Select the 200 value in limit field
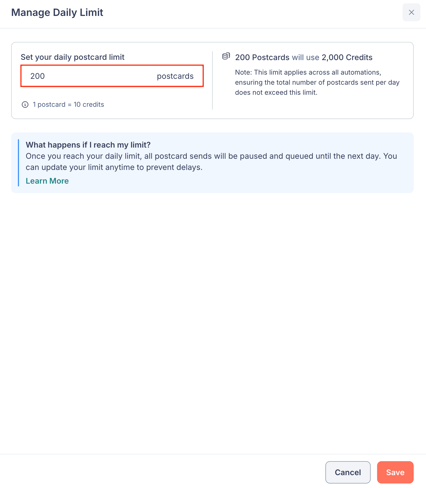Viewport: 426px width, 488px height. tap(37, 76)
